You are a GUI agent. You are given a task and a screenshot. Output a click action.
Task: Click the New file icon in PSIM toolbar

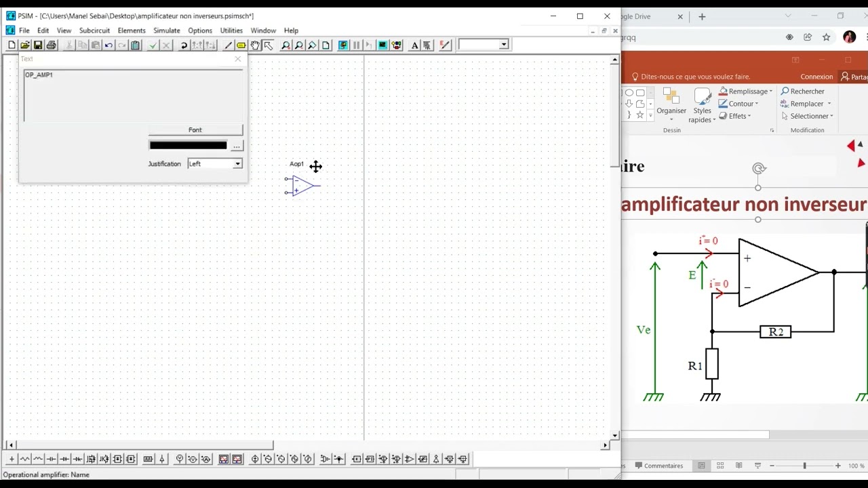[x=12, y=45]
